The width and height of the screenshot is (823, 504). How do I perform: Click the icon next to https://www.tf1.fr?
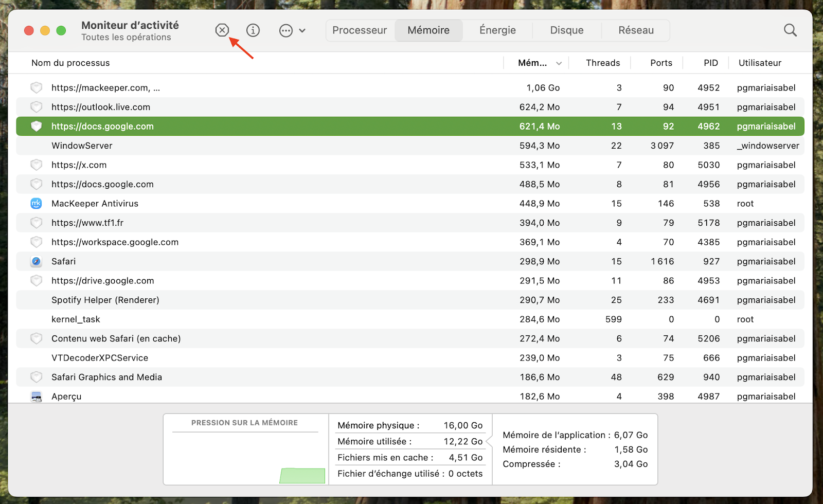[x=36, y=223]
